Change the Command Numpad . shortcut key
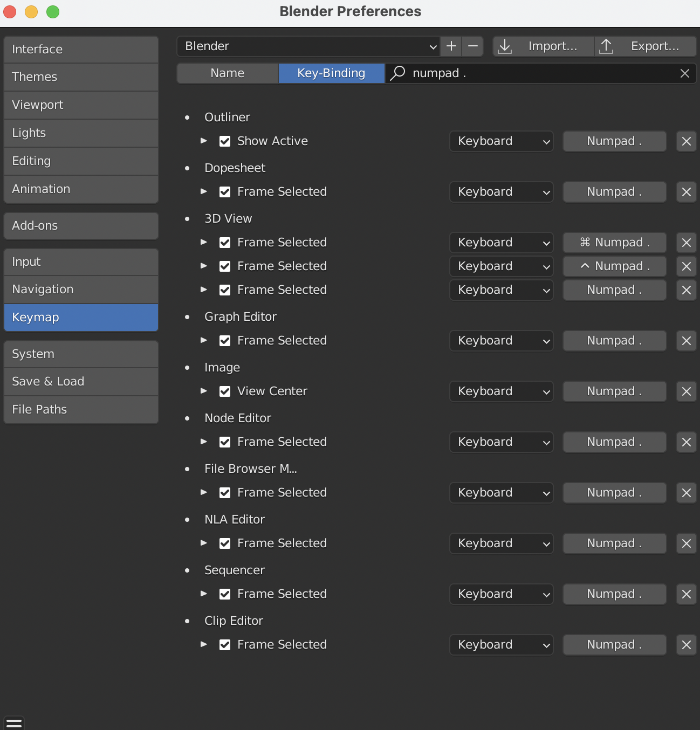Image resolution: width=700 pixels, height=730 pixels. 615,243
